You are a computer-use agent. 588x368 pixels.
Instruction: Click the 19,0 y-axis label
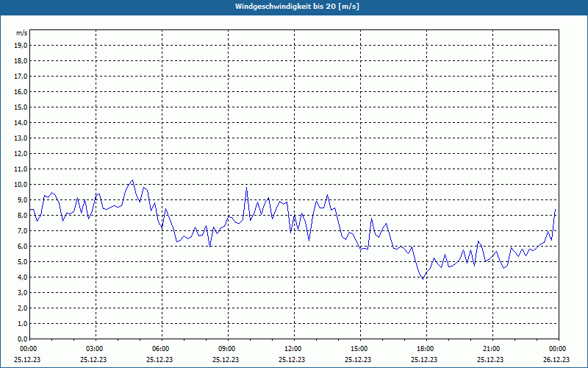[22, 46]
